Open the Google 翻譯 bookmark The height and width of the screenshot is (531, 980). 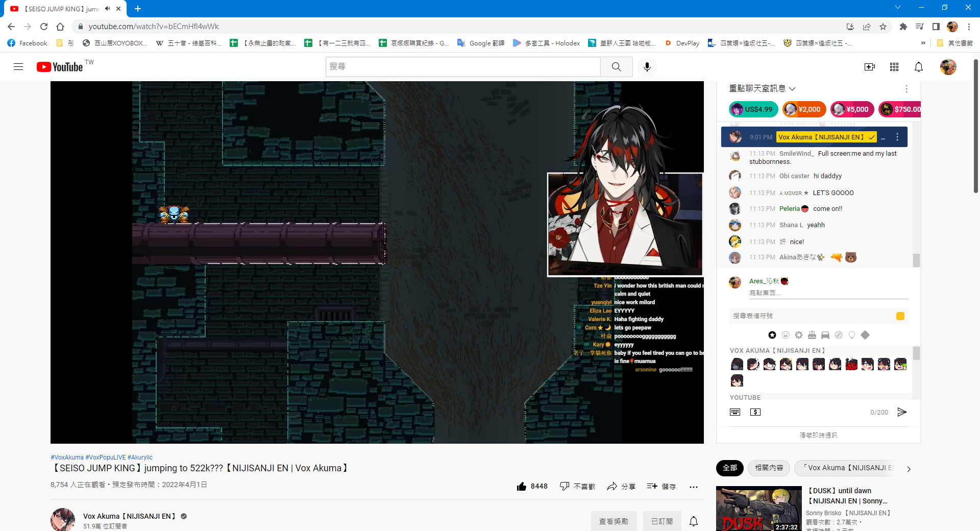[481, 43]
